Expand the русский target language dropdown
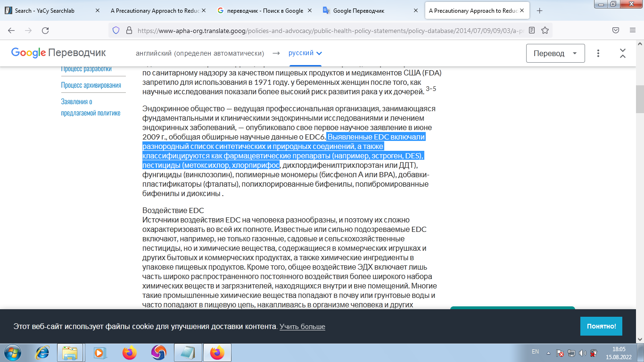Viewport: 644px width, 362px height. pyautogui.click(x=305, y=53)
